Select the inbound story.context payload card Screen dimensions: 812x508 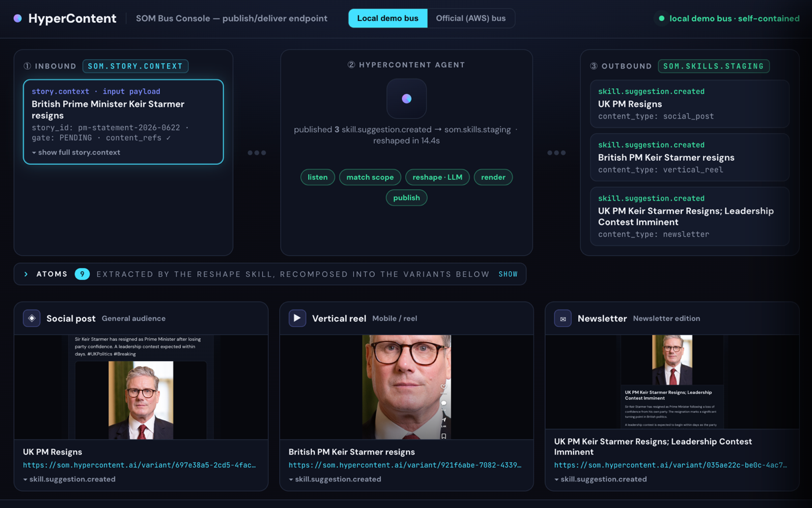pyautogui.click(x=124, y=122)
